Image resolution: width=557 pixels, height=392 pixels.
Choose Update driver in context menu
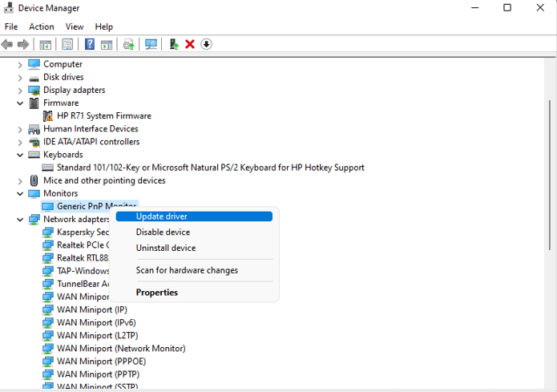pyautogui.click(x=194, y=216)
